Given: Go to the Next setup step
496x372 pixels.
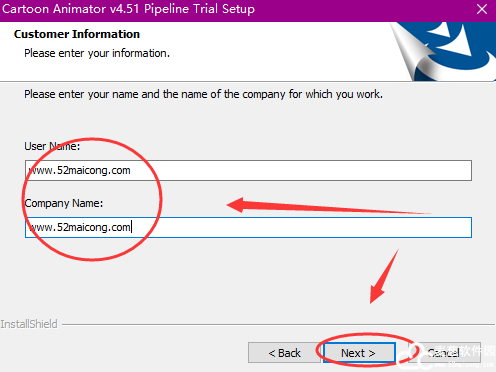Looking at the screenshot, I should pyautogui.click(x=359, y=353).
